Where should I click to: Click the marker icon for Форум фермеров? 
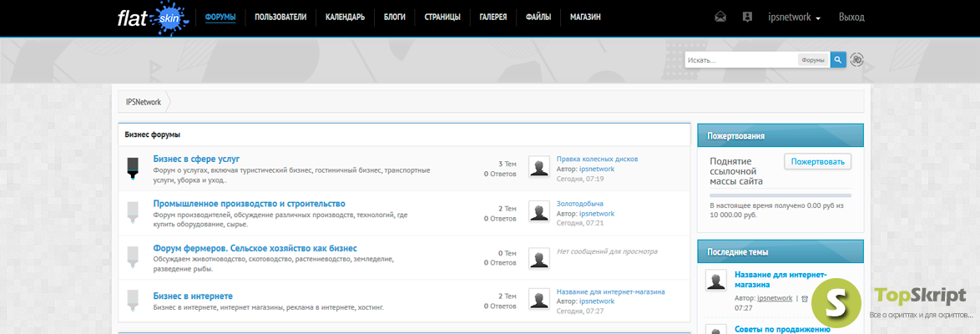[x=133, y=257]
